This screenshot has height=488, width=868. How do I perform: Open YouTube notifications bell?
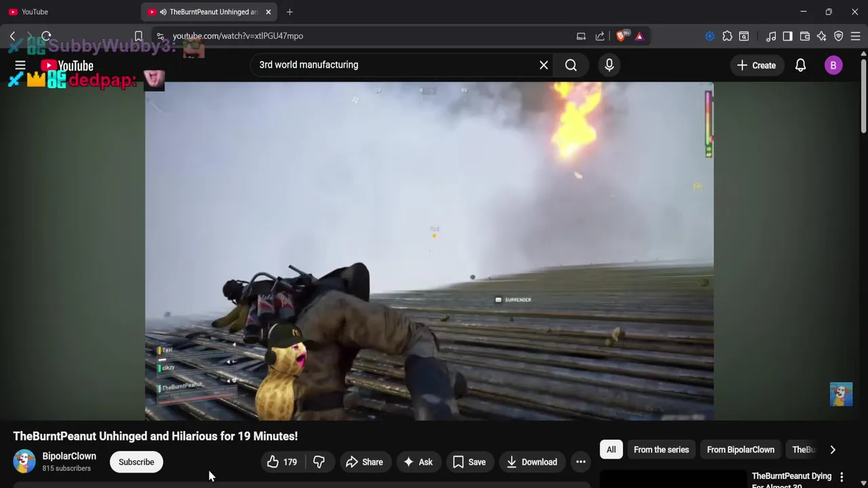[x=800, y=65]
